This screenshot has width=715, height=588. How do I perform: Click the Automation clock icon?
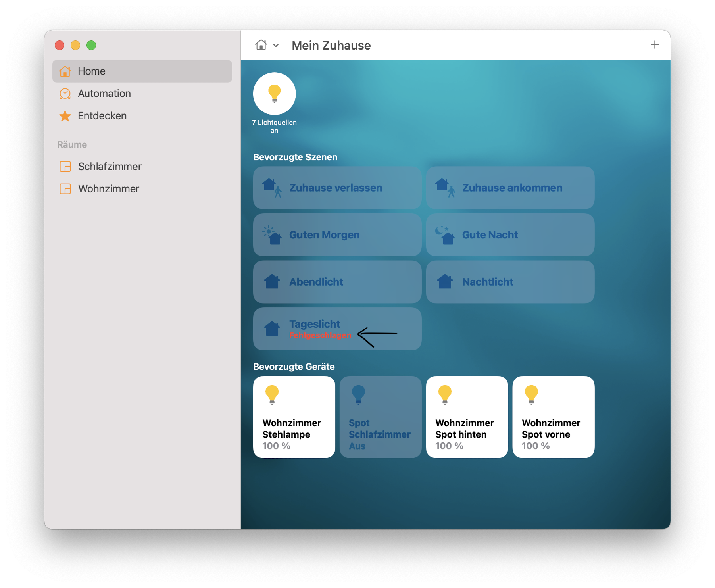[x=65, y=94]
